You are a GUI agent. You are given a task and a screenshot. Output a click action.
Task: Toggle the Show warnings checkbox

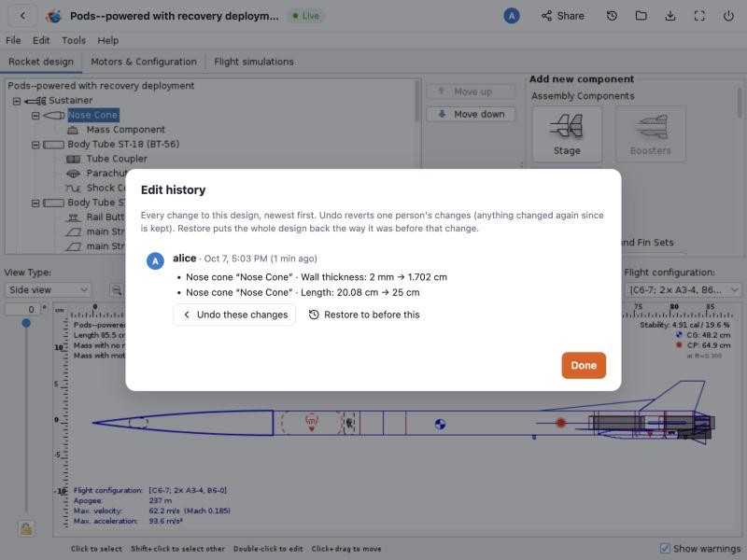[665, 549]
